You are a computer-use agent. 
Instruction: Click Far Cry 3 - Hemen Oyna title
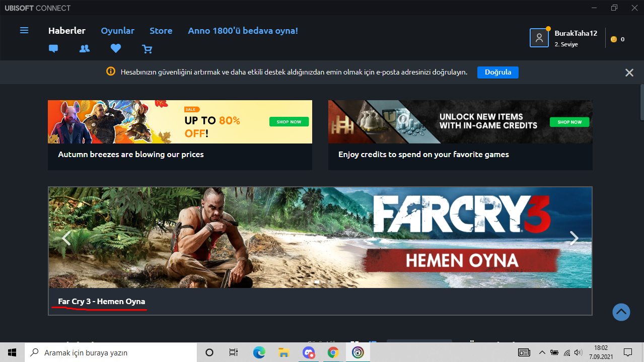click(102, 302)
